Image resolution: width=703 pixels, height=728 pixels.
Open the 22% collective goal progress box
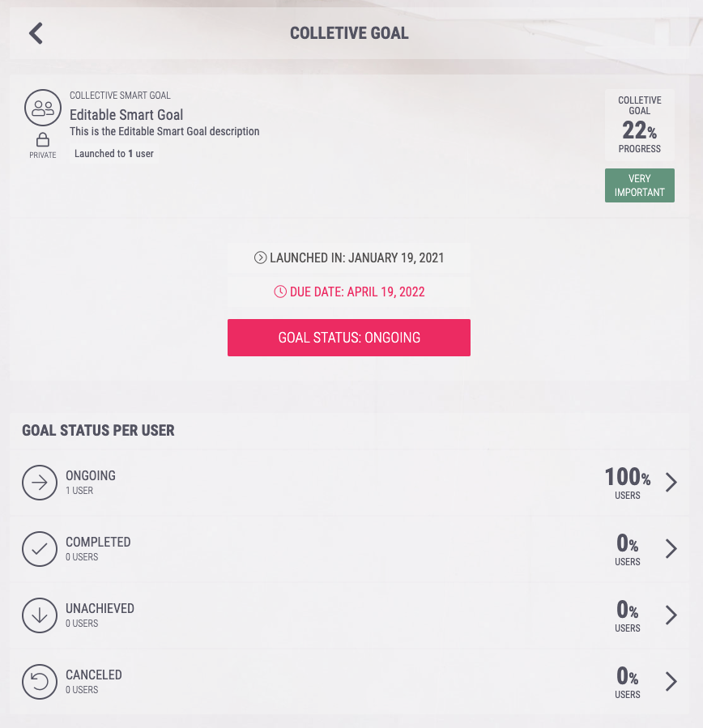coord(639,125)
